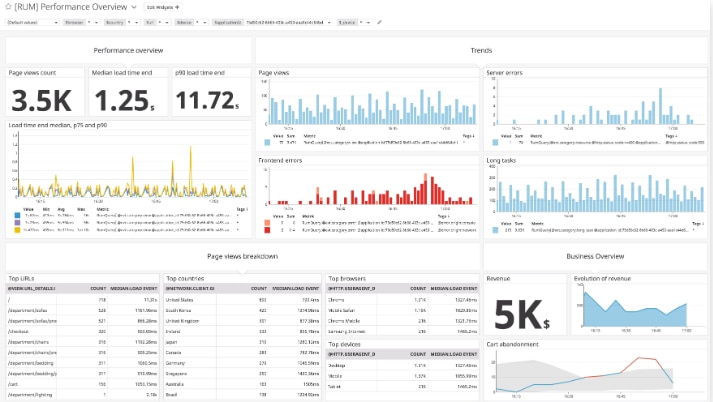Click the Trends section header

[x=481, y=50]
